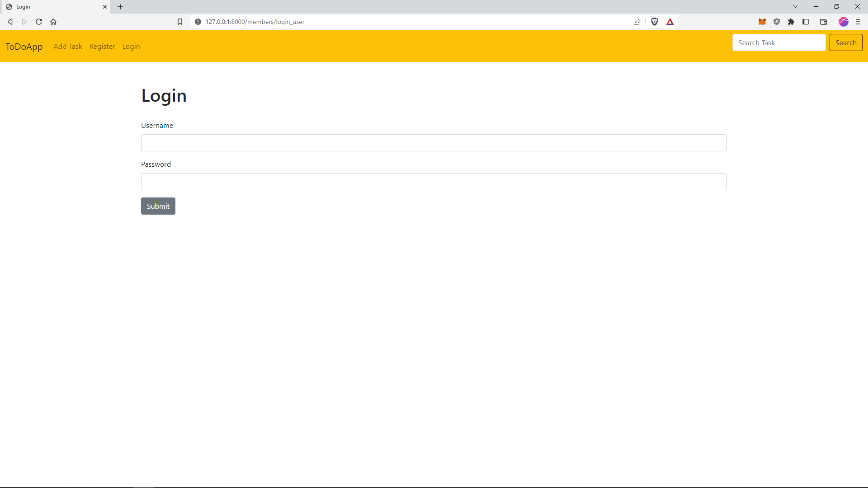Open the hamburger menu
The image size is (868, 488).
pos(858,21)
